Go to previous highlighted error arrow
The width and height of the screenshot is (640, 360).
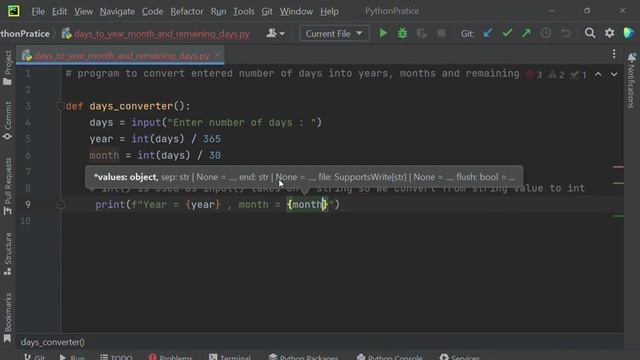click(598, 74)
